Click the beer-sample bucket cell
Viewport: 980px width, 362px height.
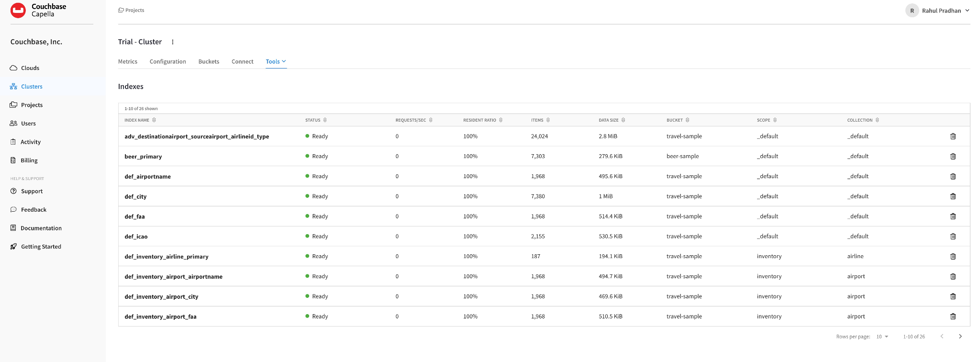682,156
